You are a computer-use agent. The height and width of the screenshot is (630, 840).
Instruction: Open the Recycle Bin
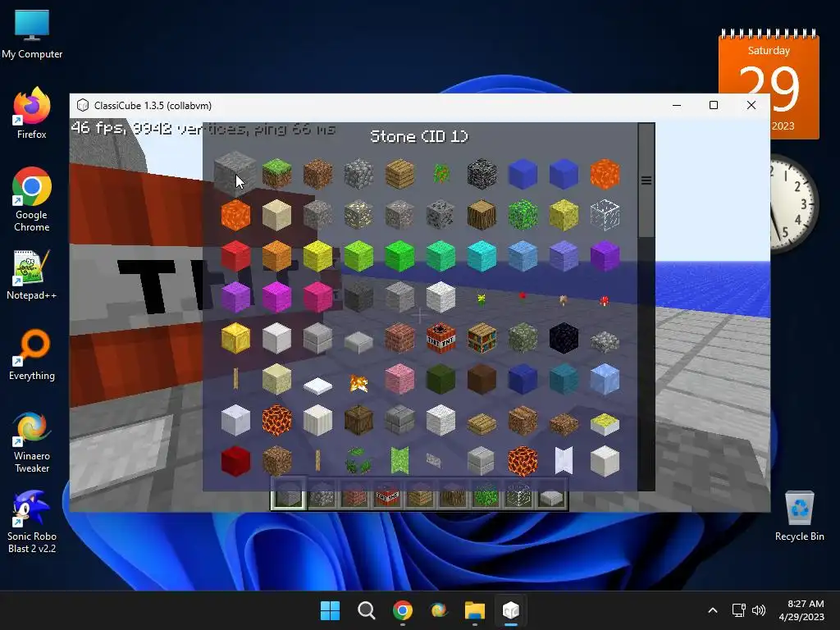[x=799, y=515]
